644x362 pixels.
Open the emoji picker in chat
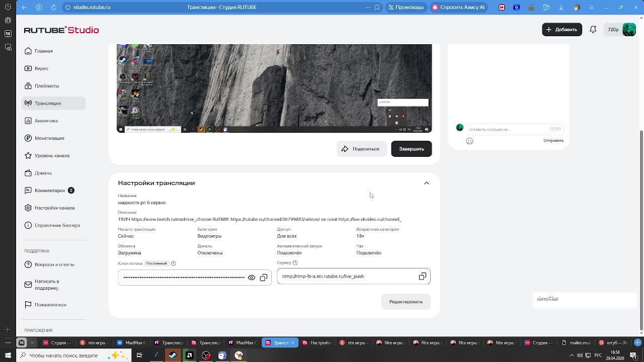click(469, 141)
